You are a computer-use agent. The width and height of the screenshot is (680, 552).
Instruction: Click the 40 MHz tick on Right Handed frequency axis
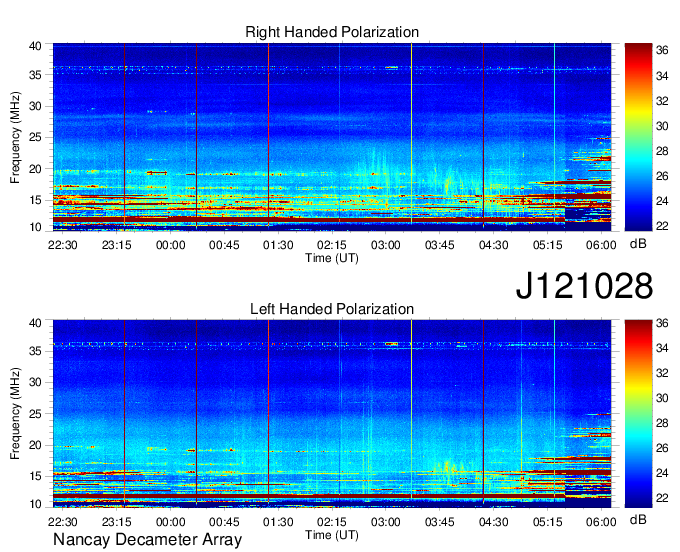point(36,46)
